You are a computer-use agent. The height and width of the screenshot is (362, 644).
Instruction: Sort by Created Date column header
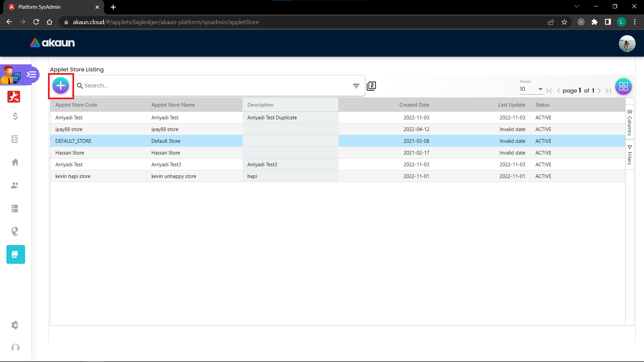[414, 105]
